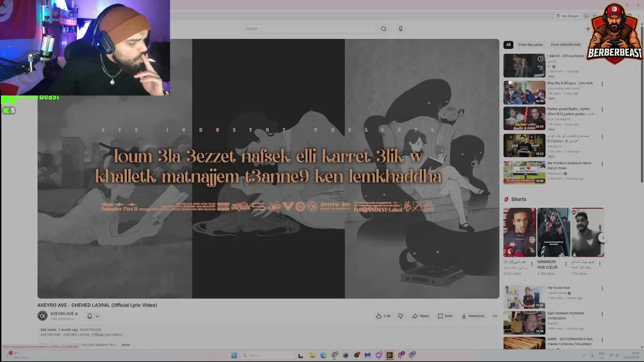
Task: Dislike the video
Action: pos(400,316)
